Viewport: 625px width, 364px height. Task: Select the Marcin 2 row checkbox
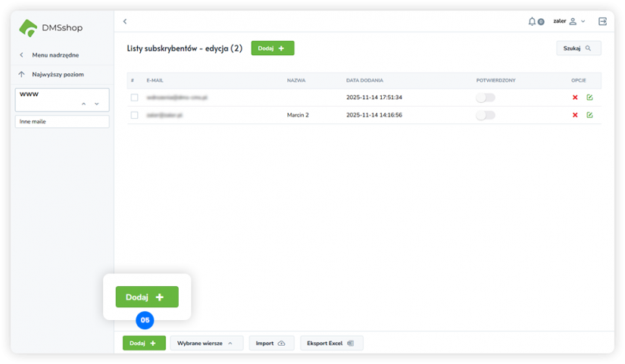[134, 115]
